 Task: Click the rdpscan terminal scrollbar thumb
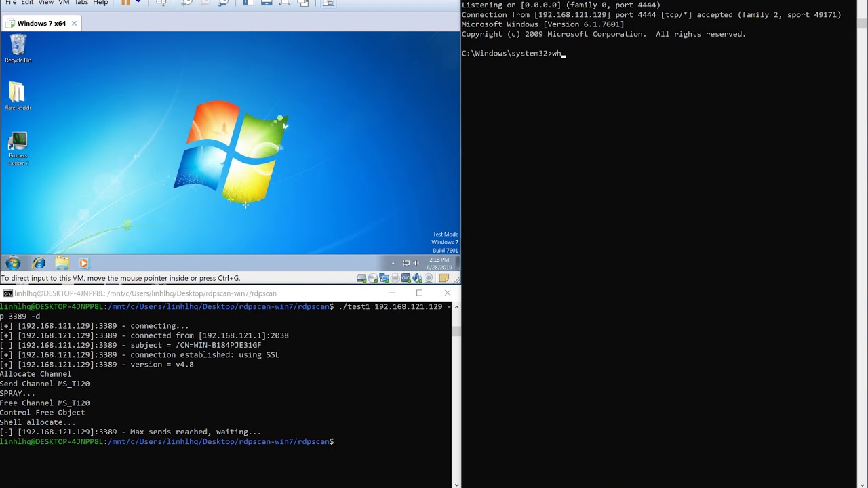pos(456,331)
